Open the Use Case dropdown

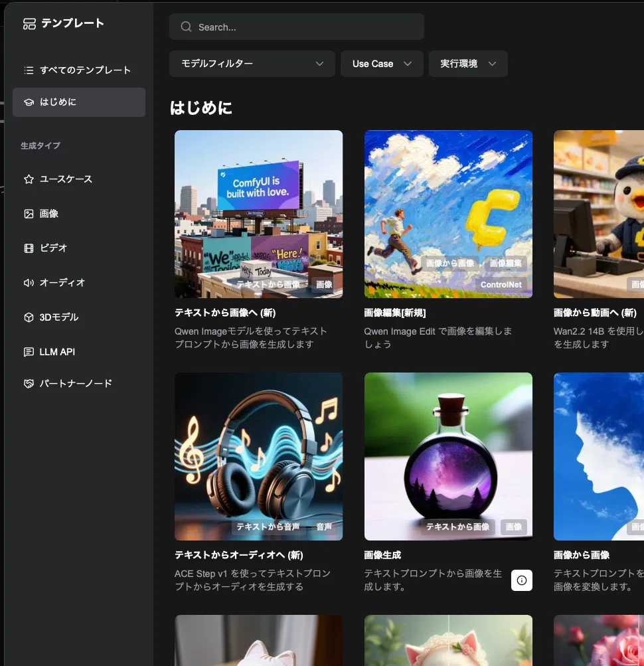[x=382, y=64]
